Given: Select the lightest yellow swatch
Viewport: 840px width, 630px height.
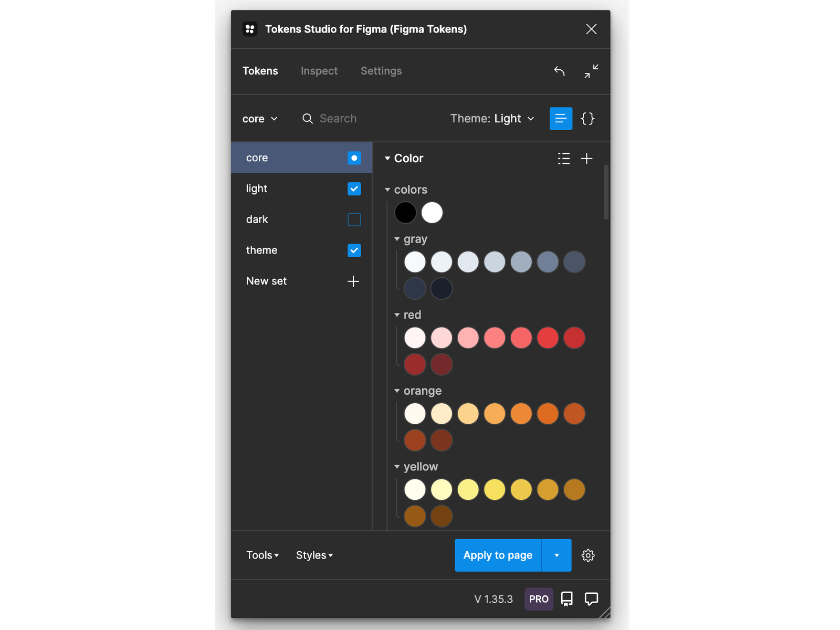Looking at the screenshot, I should click(x=415, y=489).
